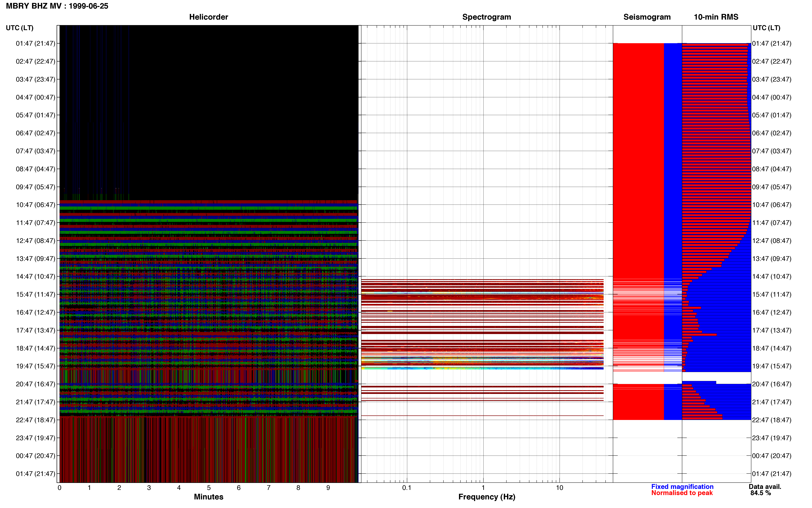Viewport: 812px width, 508px height.
Task: Click minute tick 5 on helicorder axis
Action: point(209,487)
